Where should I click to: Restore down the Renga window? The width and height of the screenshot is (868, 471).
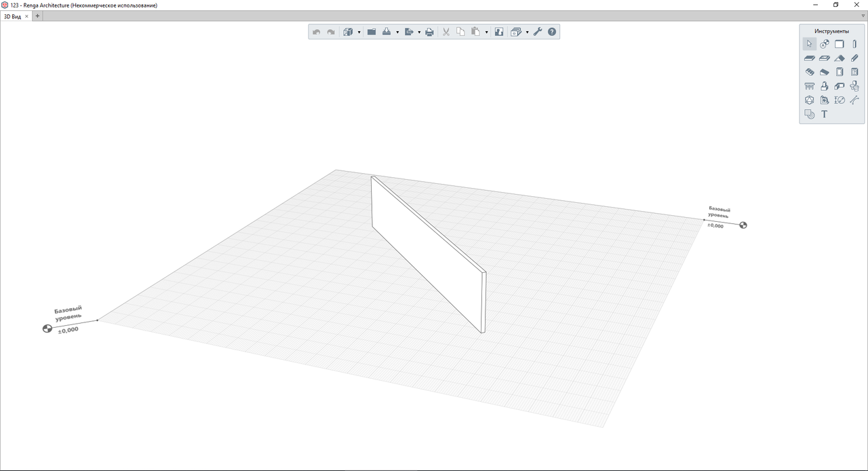coord(836,5)
